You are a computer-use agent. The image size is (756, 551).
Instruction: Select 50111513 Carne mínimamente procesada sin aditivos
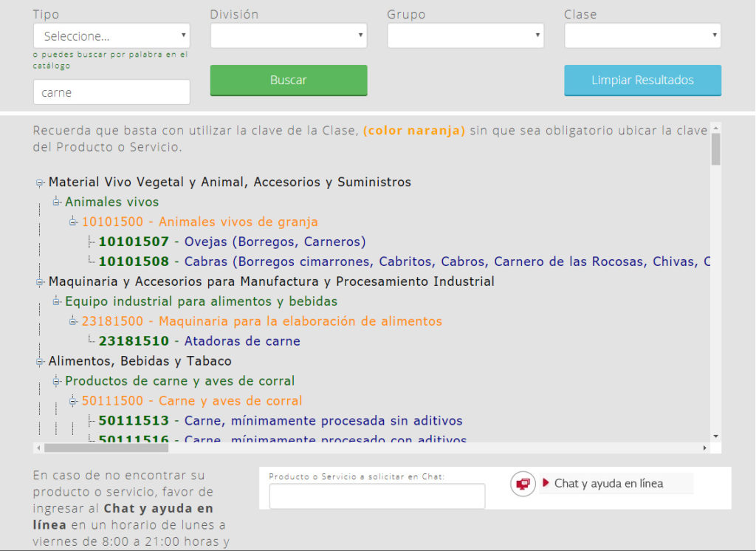coord(281,422)
